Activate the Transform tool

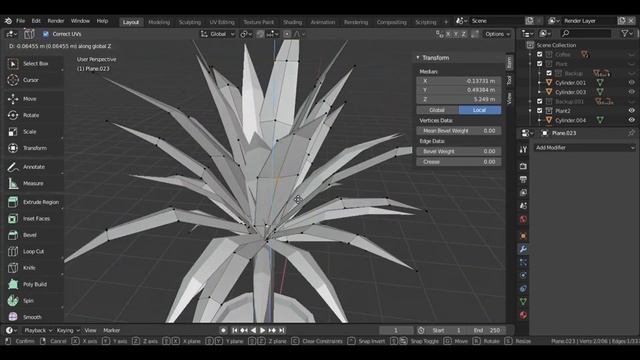[x=35, y=148]
